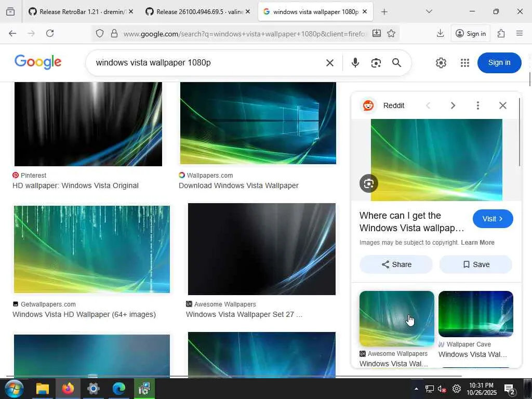The image size is (532, 399).
Task: Open the Pinterest Windows Vista Original thumbnail
Action: click(88, 124)
